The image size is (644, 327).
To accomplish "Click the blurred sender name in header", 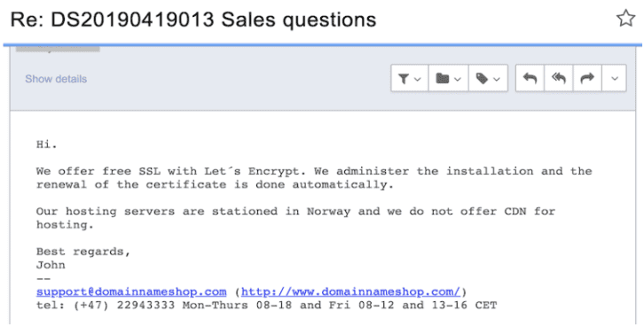I will 58,50.
